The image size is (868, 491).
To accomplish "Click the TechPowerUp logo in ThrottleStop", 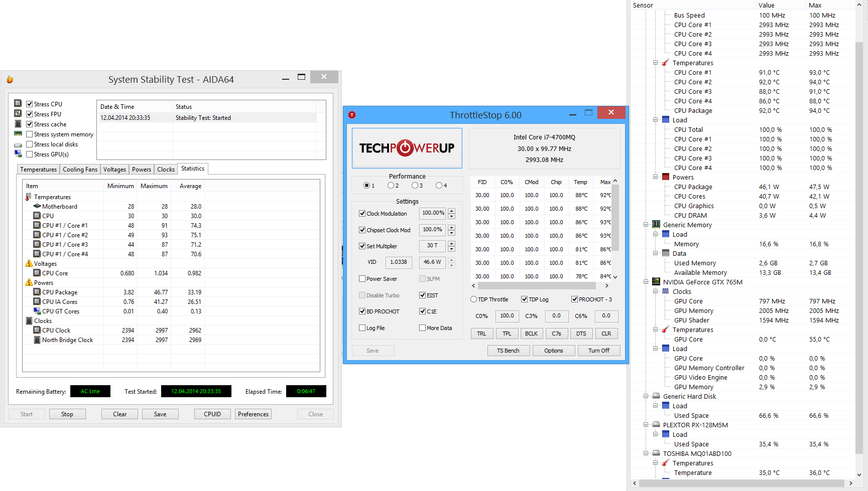I will coord(407,148).
